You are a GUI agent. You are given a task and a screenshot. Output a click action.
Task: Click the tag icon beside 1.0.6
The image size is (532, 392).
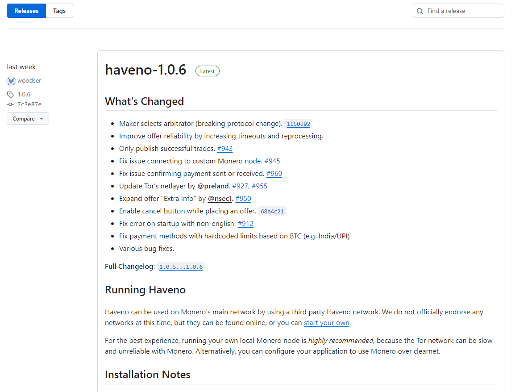click(x=11, y=95)
